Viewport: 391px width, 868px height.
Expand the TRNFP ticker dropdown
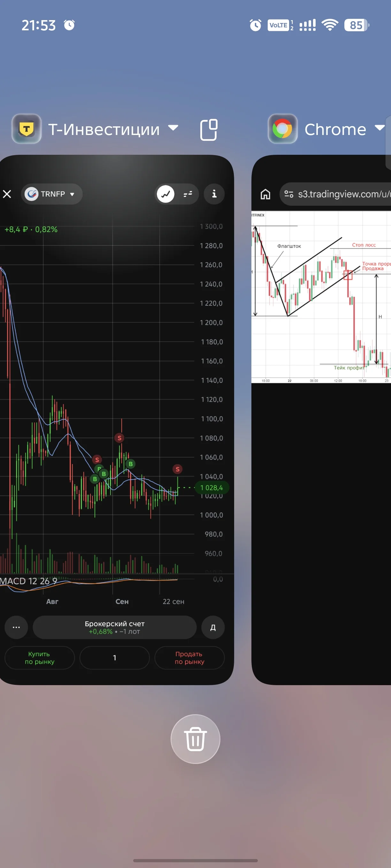coord(52,194)
